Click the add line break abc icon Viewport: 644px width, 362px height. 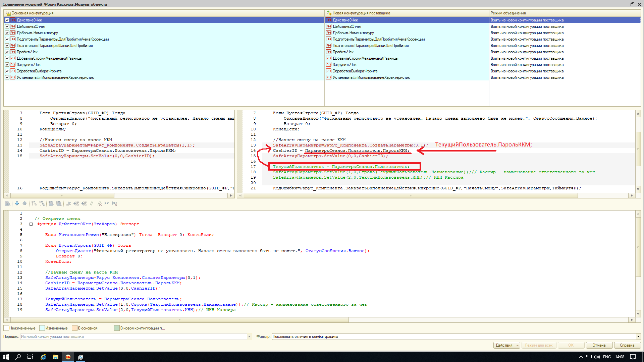click(x=107, y=203)
